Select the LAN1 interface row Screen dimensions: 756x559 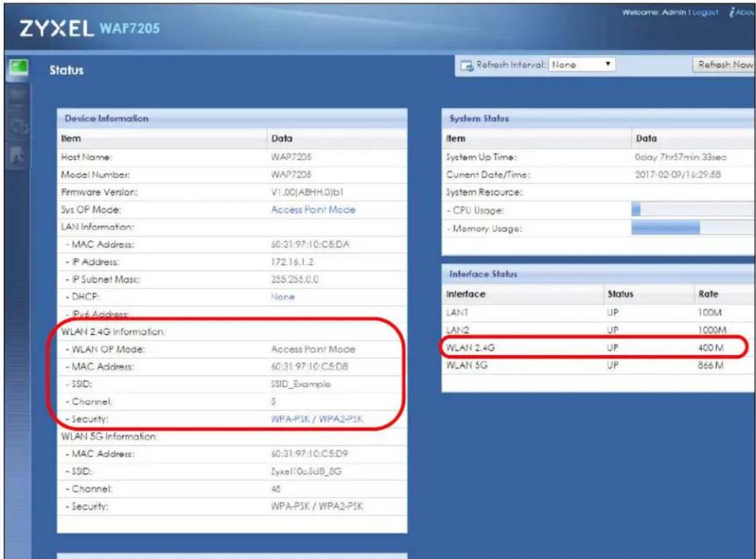coord(598,312)
